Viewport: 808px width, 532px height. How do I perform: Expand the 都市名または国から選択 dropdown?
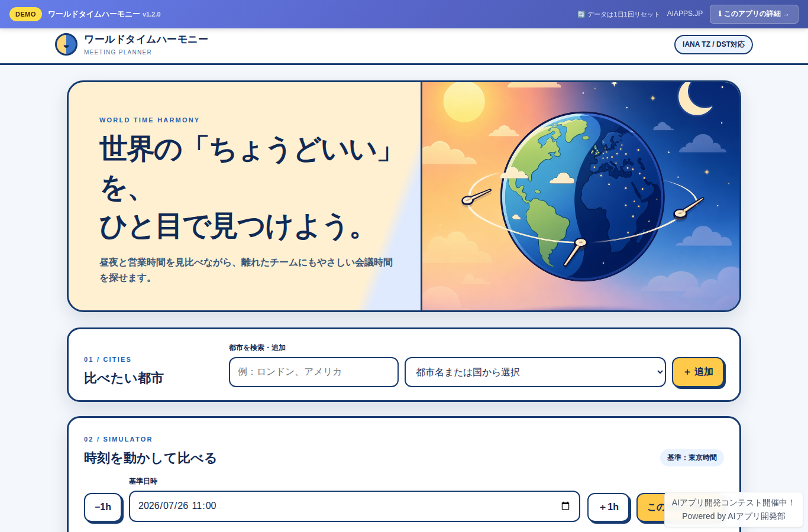pyautogui.click(x=535, y=372)
